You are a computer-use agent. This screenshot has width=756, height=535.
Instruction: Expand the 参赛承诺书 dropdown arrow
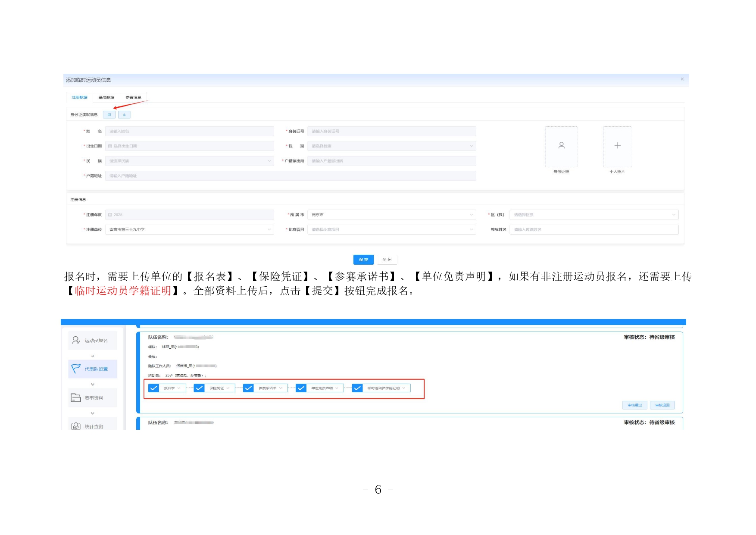(x=281, y=388)
